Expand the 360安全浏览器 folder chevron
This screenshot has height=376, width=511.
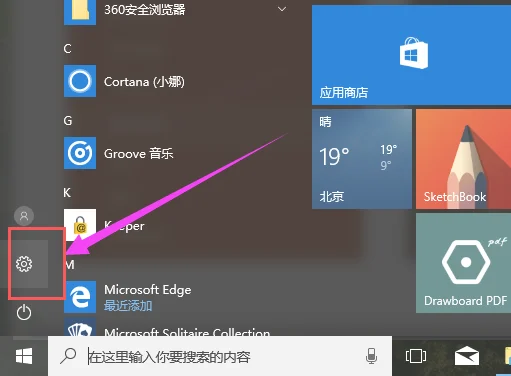coord(282,9)
